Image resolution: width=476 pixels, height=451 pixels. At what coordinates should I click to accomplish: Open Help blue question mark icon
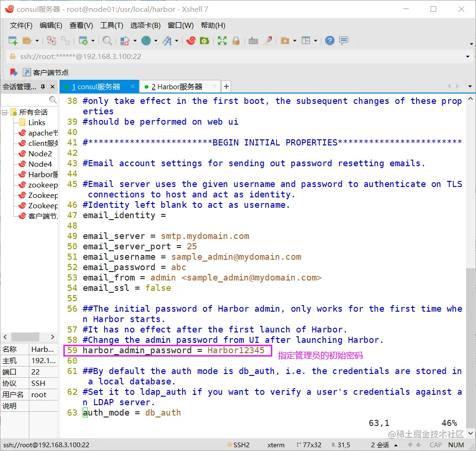(x=329, y=40)
